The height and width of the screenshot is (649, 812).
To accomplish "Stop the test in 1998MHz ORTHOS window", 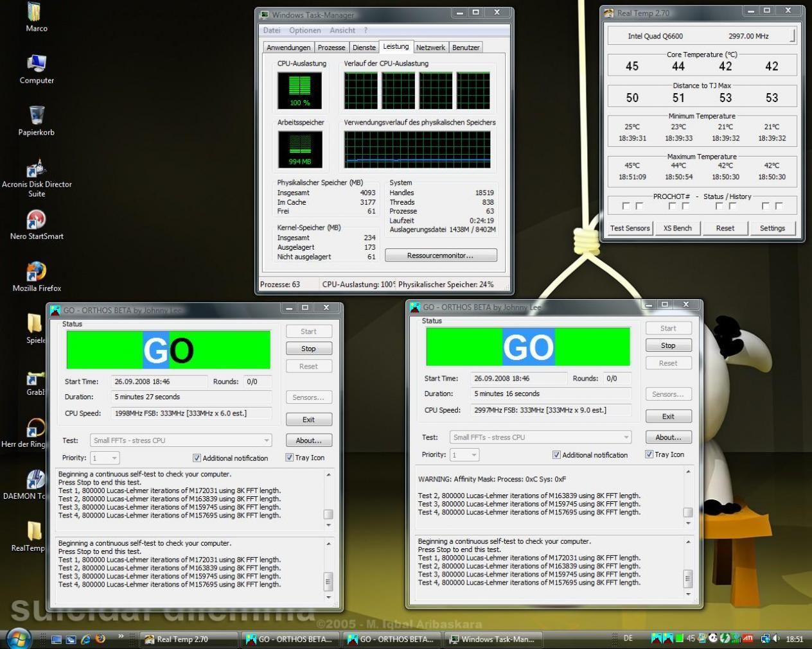I will (309, 349).
